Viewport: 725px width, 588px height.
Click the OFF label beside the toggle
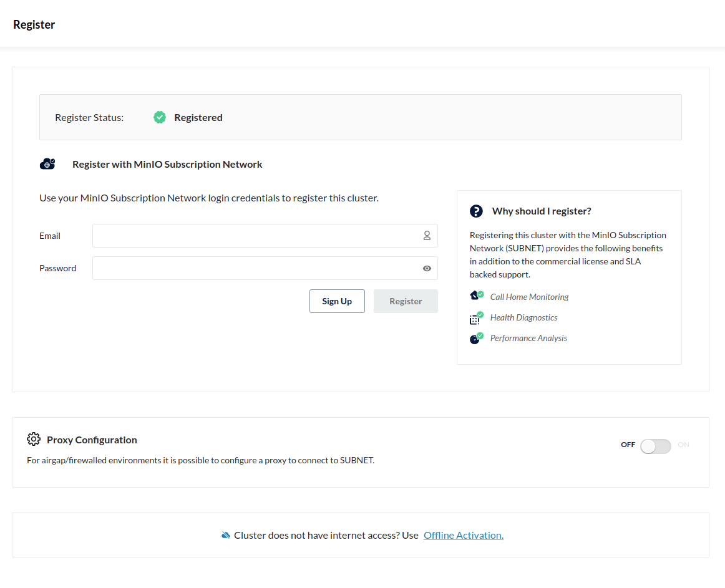[628, 445]
